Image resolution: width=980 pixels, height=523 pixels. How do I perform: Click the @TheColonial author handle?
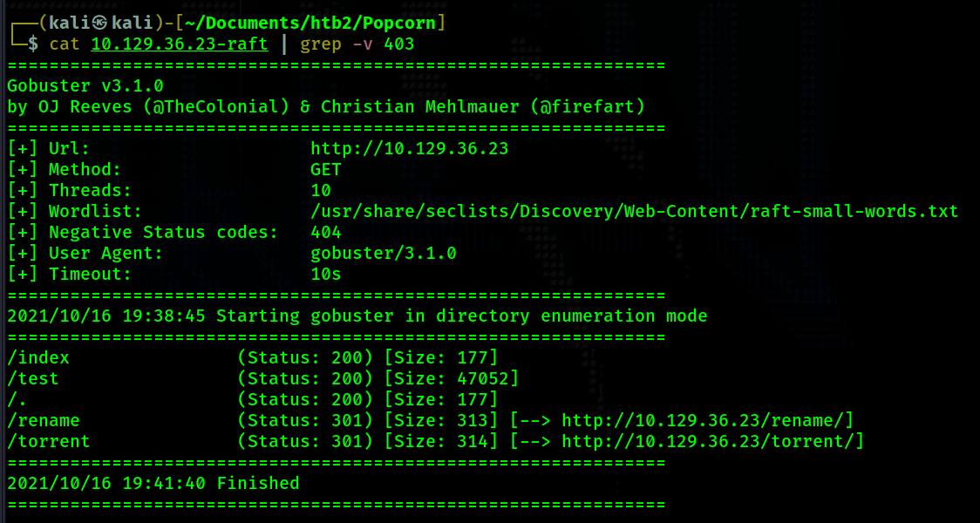[216, 107]
